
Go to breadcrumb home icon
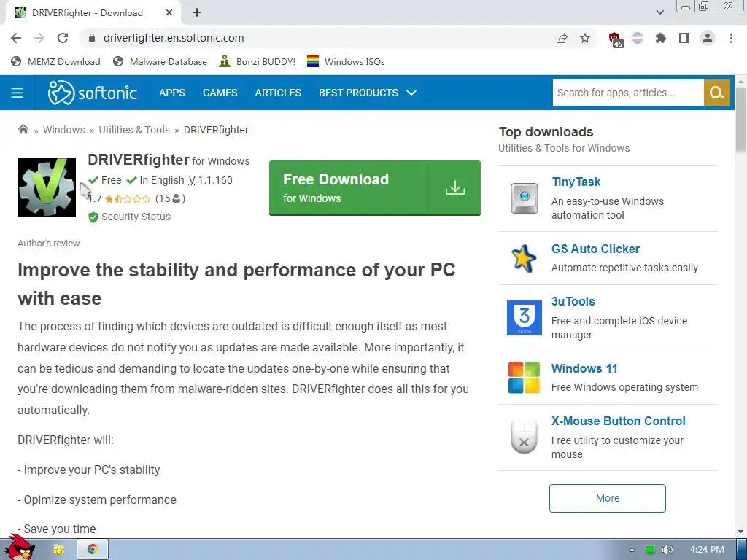coord(23,130)
